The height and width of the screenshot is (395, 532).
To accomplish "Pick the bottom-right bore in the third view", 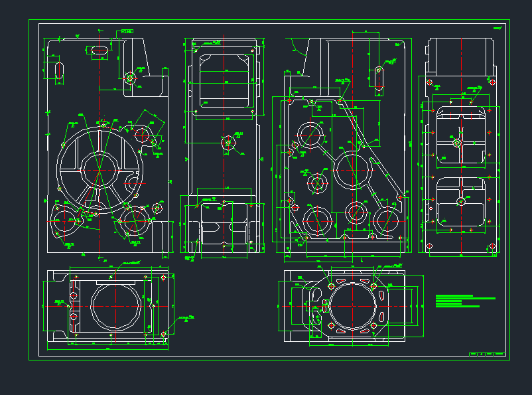I will (x=388, y=219).
